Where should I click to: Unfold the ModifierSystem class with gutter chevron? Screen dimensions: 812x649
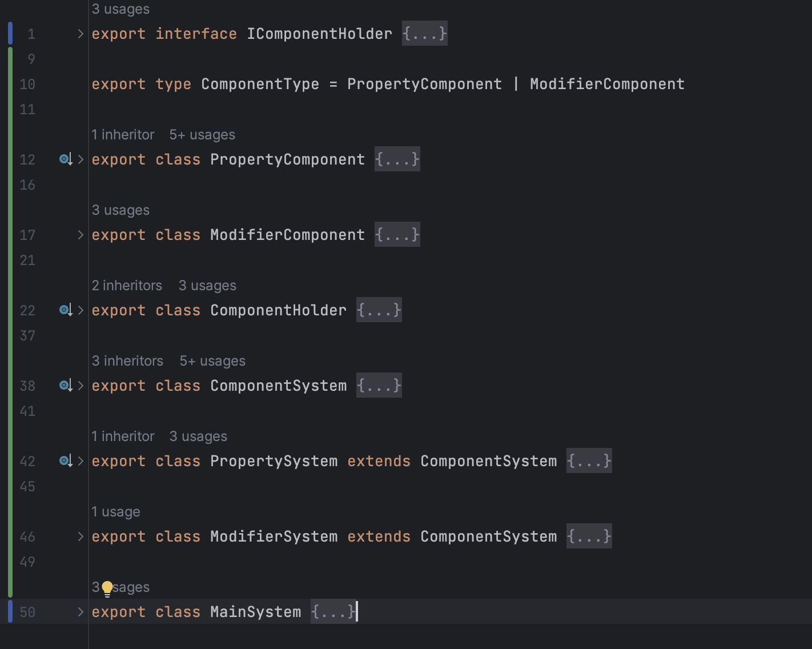pos(81,536)
